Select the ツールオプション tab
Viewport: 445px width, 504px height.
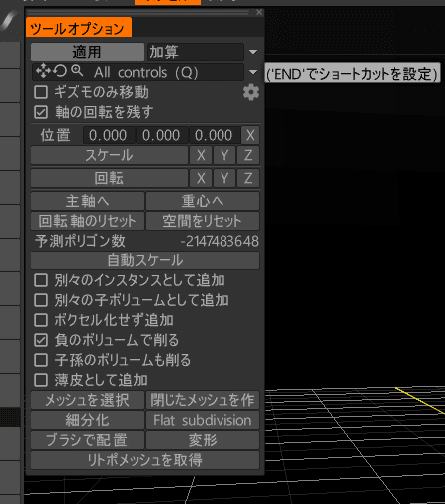pyautogui.click(x=79, y=28)
